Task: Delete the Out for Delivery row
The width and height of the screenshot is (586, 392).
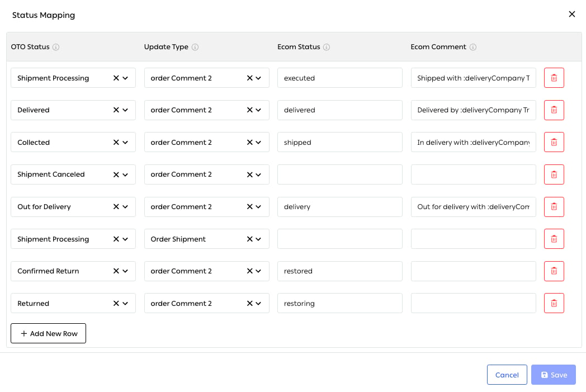Action: point(554,207)
